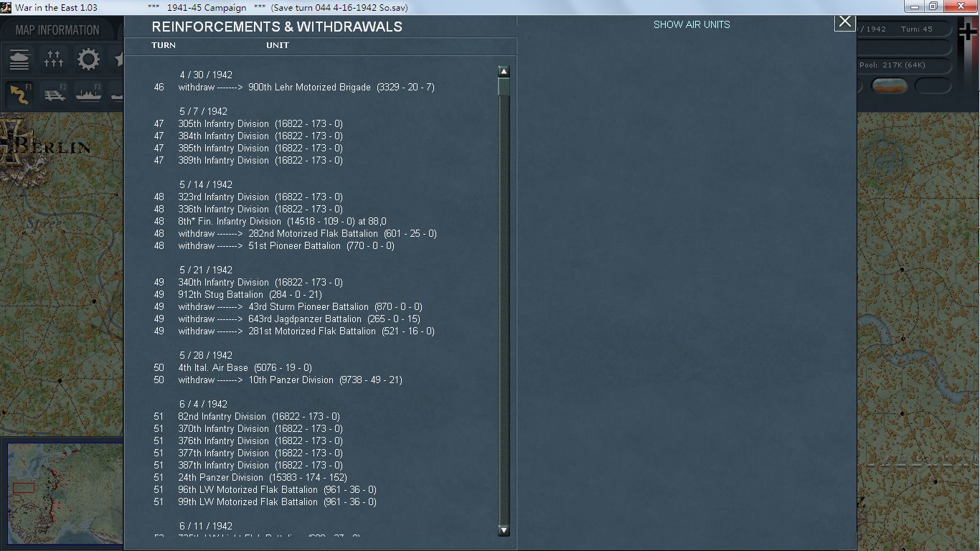This screenshot has height=551, width=980.
Task: Select 384th Infantry Division entry
Action: [260, 136]
